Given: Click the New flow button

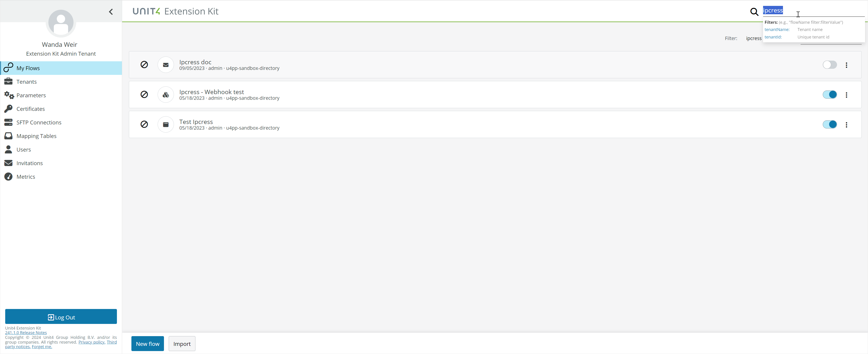Looking at the screenshot, I should [147, 343].
